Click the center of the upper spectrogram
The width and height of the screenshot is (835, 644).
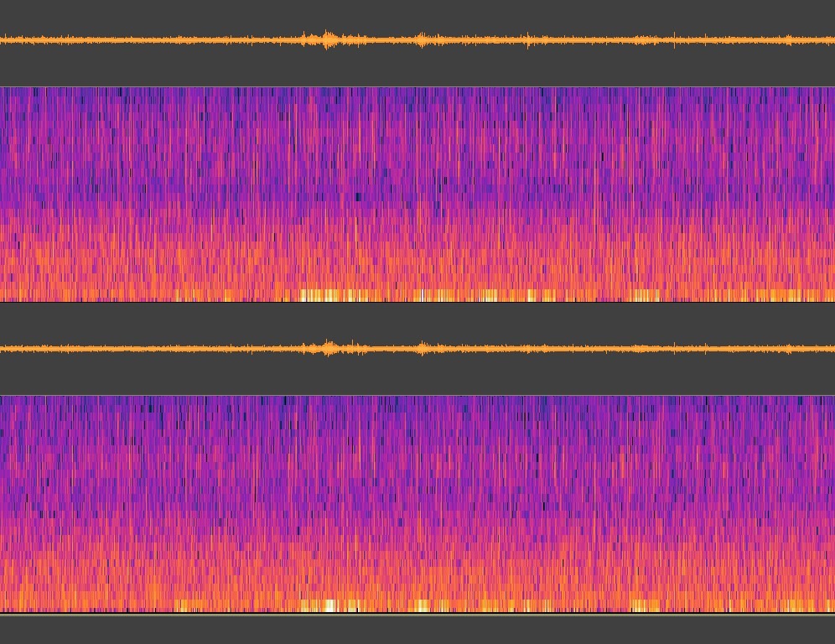[417, 194]
